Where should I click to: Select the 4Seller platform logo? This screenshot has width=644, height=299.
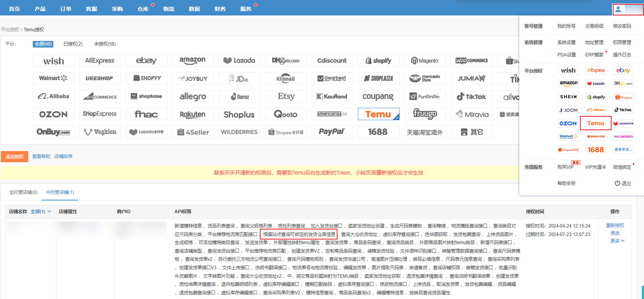pos(193,132)
